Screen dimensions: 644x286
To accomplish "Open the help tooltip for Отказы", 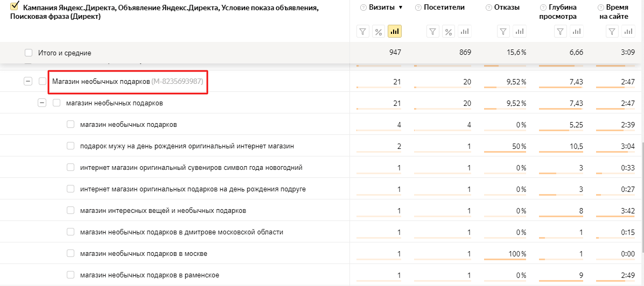I will click(x=488, y=8).
